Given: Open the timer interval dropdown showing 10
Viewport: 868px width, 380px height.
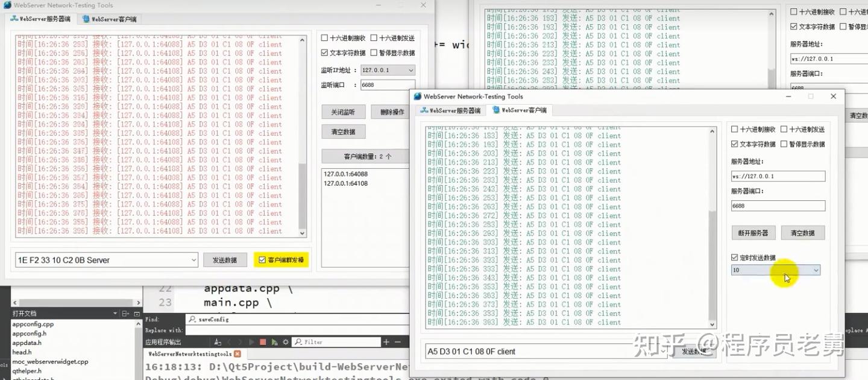Looking at the screenshot, I should click(x=817, y=270).
